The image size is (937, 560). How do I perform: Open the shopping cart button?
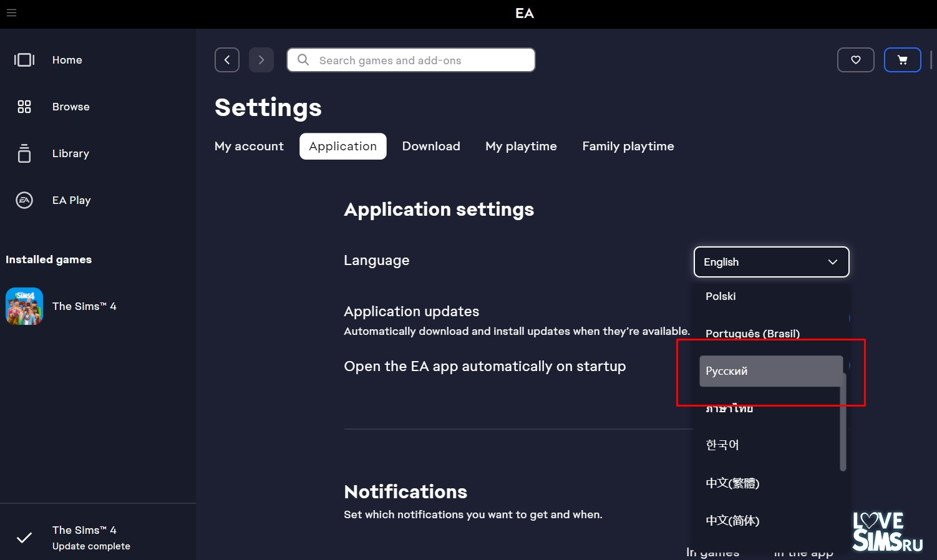click(x=903, y=60)
